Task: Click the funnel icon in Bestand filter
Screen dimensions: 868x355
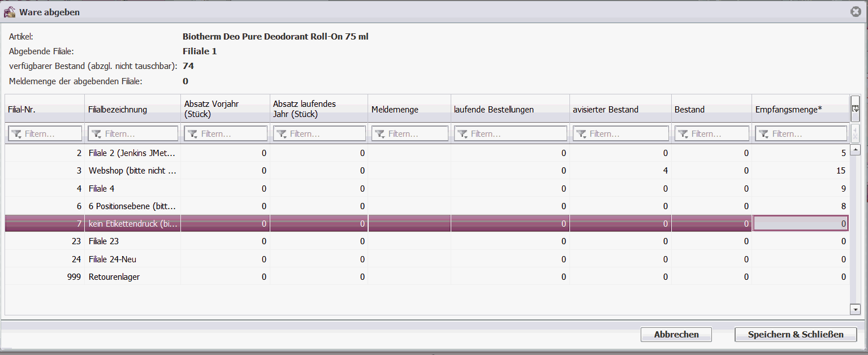Action: (x=683, y=134)
